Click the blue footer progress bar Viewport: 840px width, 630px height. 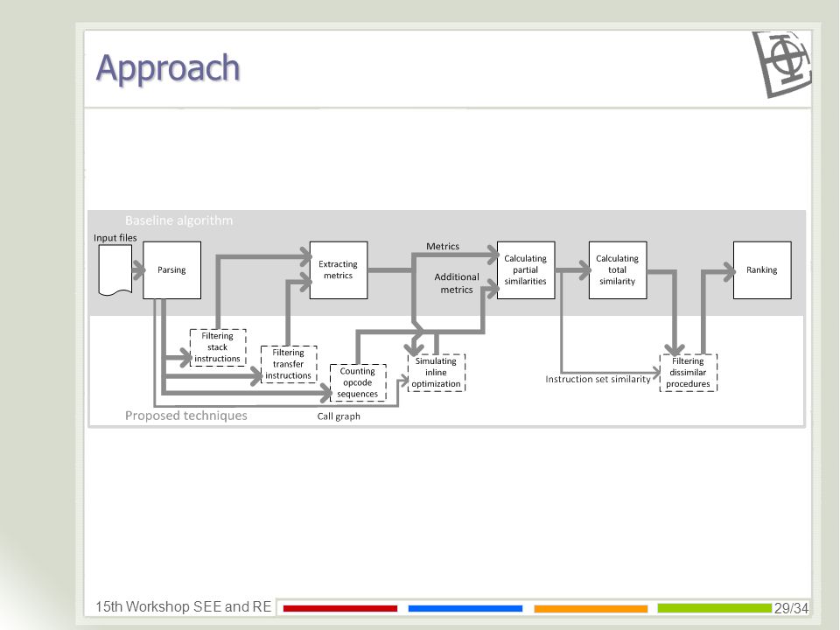point(465,609)
